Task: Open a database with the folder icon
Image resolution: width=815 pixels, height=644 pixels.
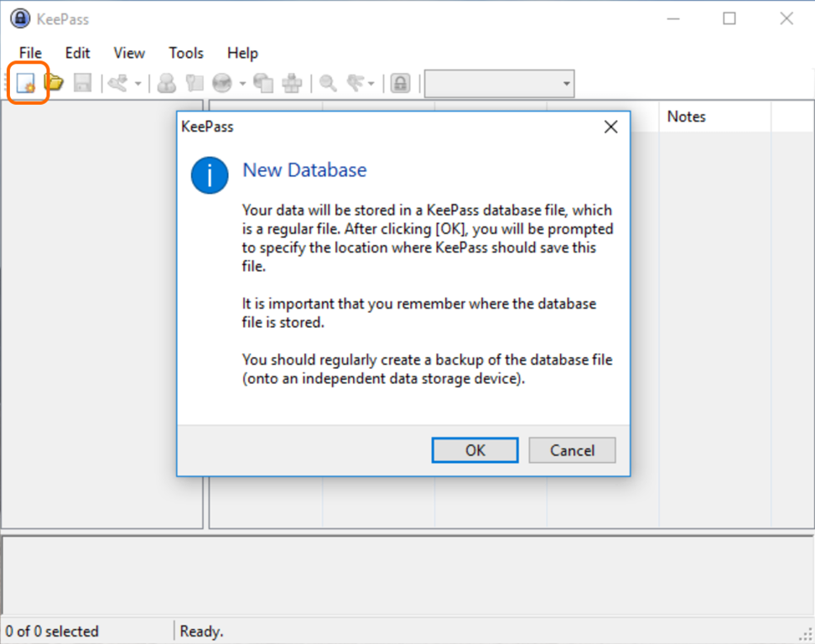Action: point(55,83)
